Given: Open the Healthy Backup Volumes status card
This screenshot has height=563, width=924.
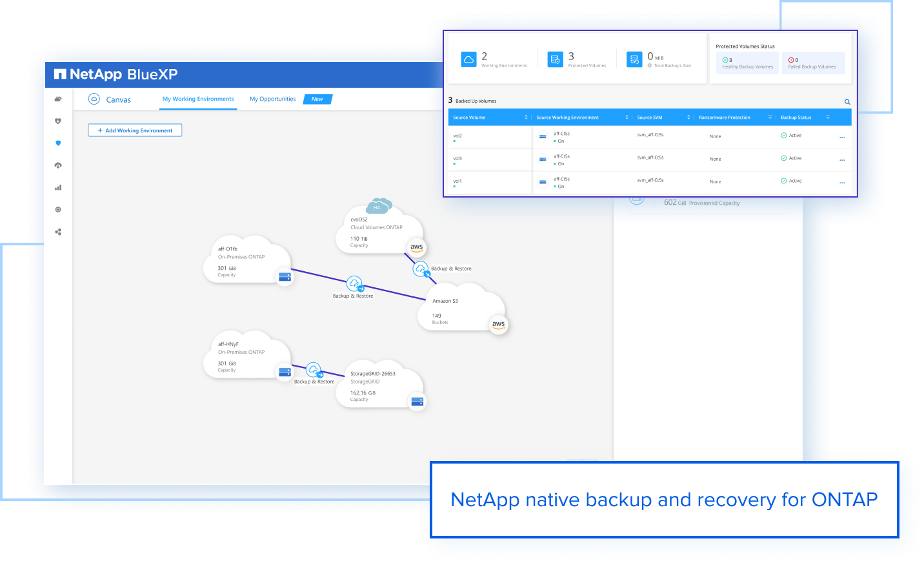Looking at the screenshot, I should coord(747,63).
